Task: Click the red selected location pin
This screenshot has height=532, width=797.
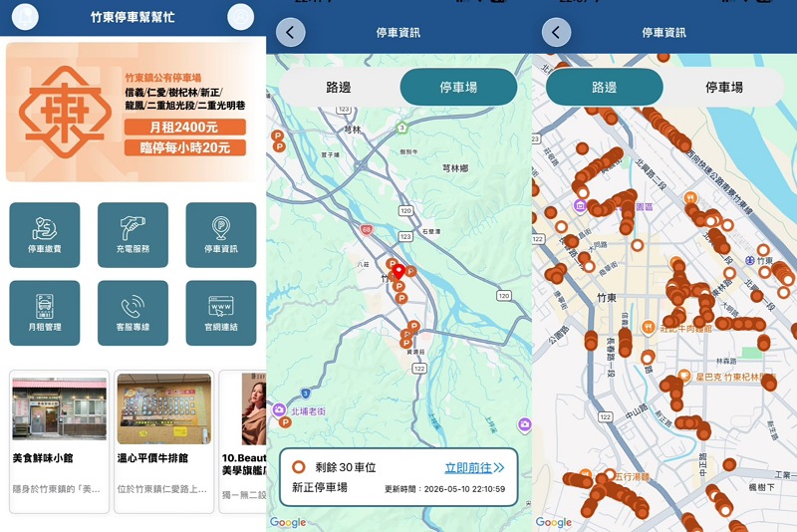Action: 399,272
